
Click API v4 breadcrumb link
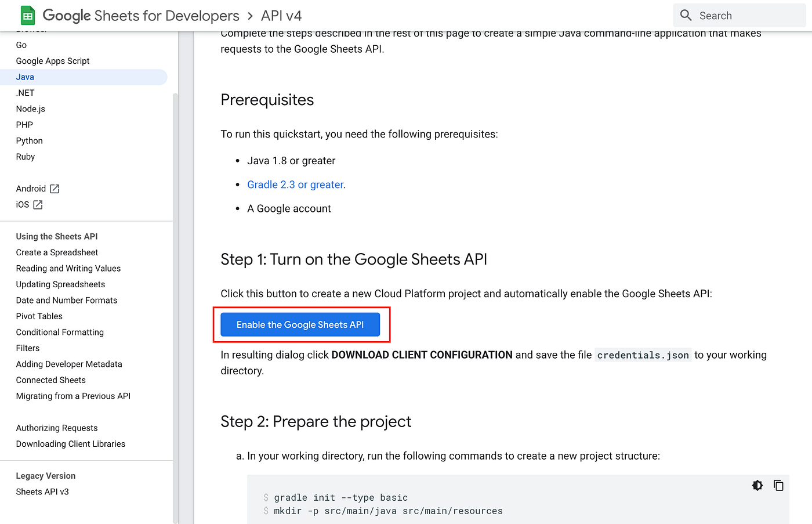[281, 16]
